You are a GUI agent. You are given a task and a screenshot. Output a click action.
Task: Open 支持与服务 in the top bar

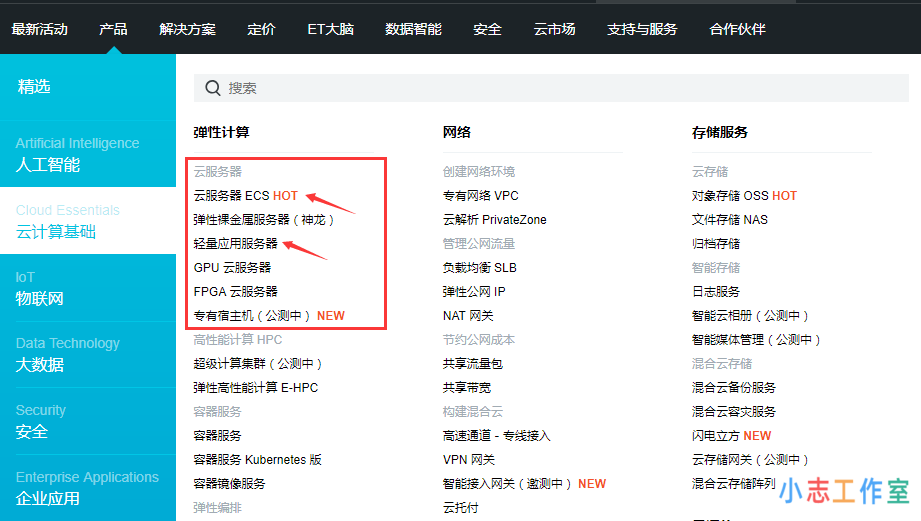point(641,29)
